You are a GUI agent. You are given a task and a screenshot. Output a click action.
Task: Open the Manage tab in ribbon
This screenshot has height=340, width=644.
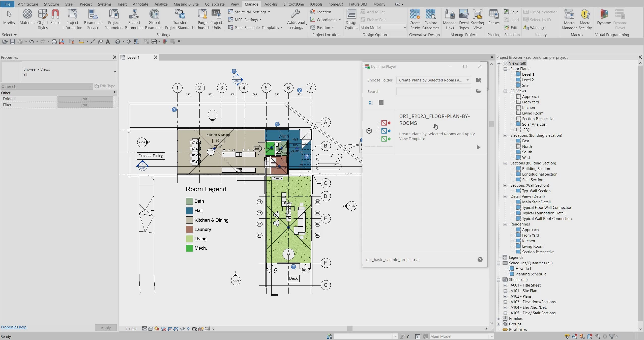pos(251,4)
